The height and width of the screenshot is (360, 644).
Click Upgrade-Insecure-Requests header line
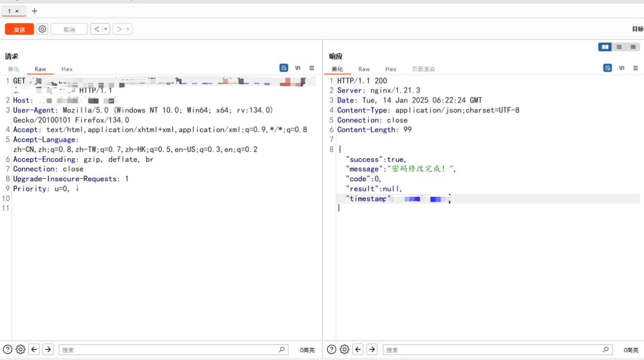[71, 179]
